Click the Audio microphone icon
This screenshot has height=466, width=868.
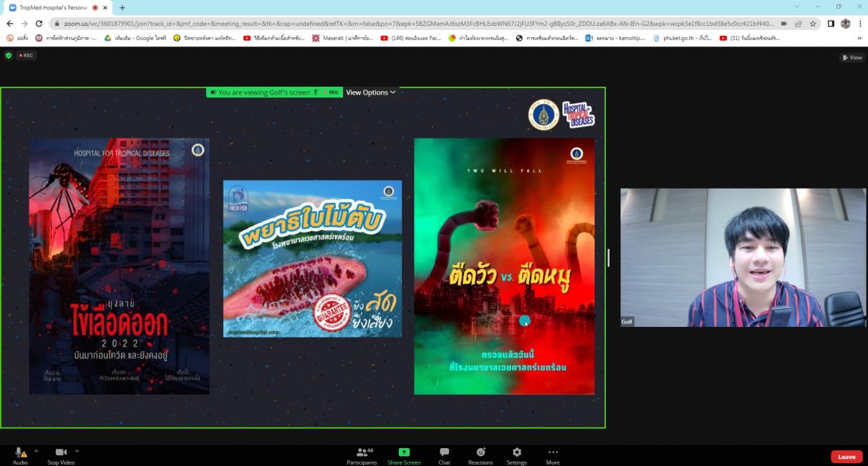20,452
